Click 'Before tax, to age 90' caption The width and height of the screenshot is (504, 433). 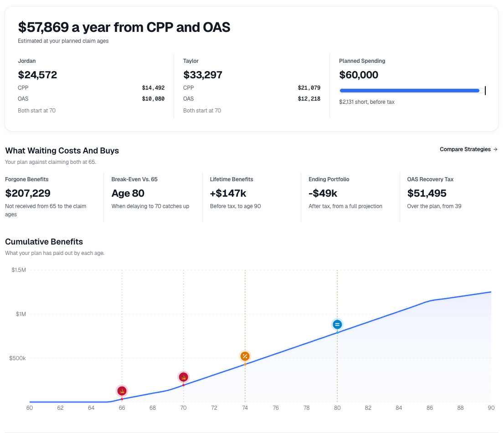coord(235,206)
